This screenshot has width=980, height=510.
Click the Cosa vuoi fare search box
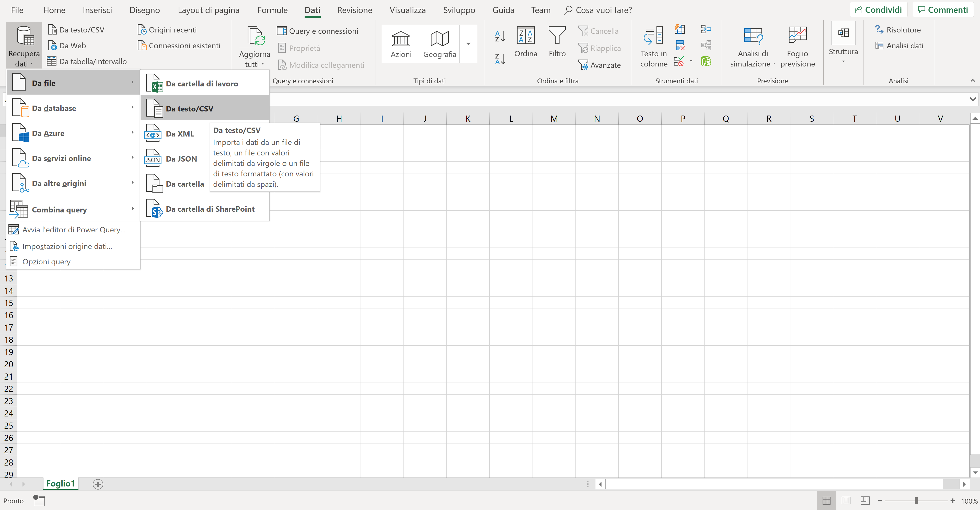tap(598, 10)
